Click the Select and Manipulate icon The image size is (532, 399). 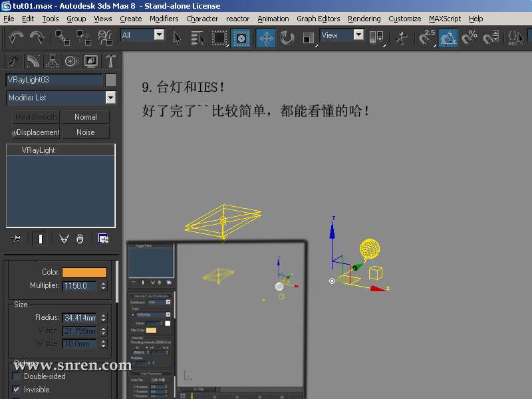402,38
